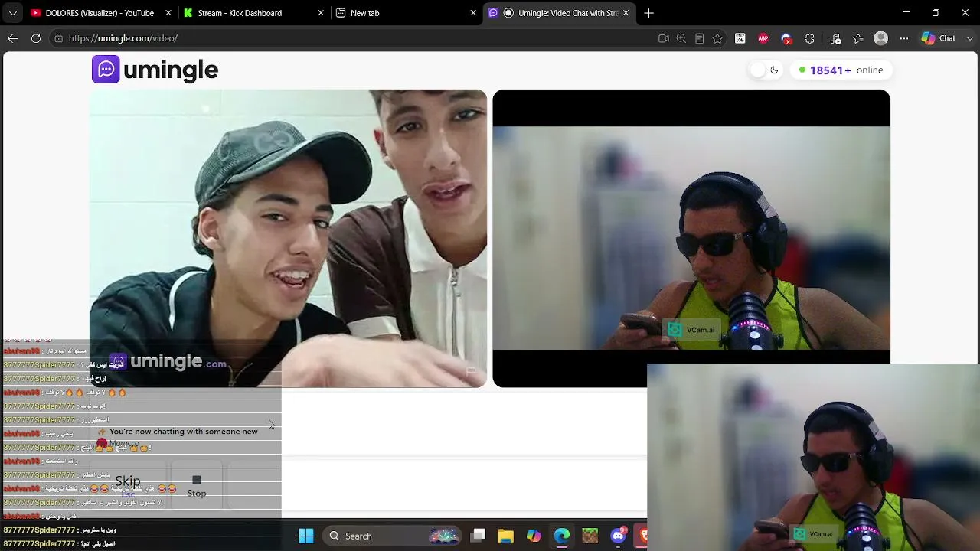Open the zoom magnifier in address bar
Viewport: 980px width, 551px height.
click(681, 38)
